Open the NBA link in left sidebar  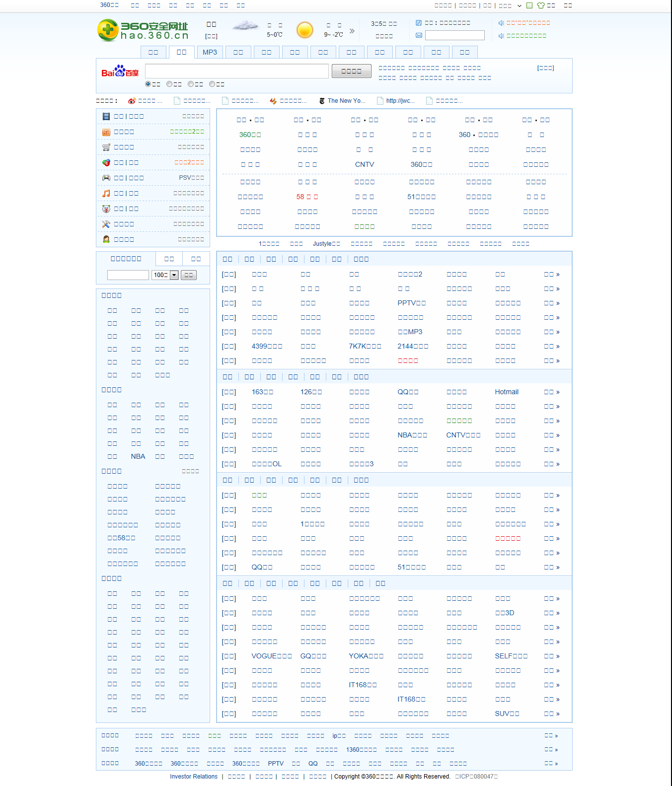(138, 457)
